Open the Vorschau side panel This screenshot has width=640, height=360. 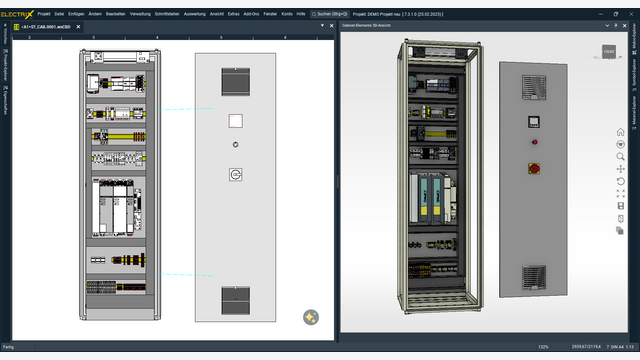[5, 34]
